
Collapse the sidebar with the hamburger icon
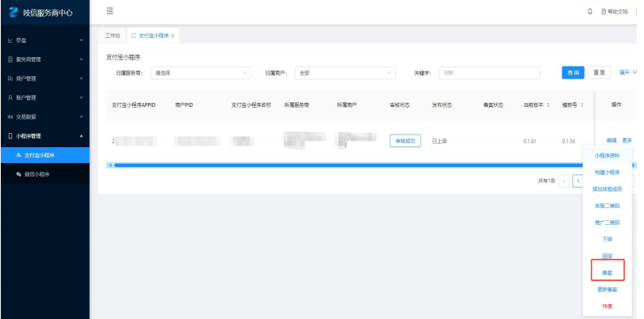tap(109, 11)
